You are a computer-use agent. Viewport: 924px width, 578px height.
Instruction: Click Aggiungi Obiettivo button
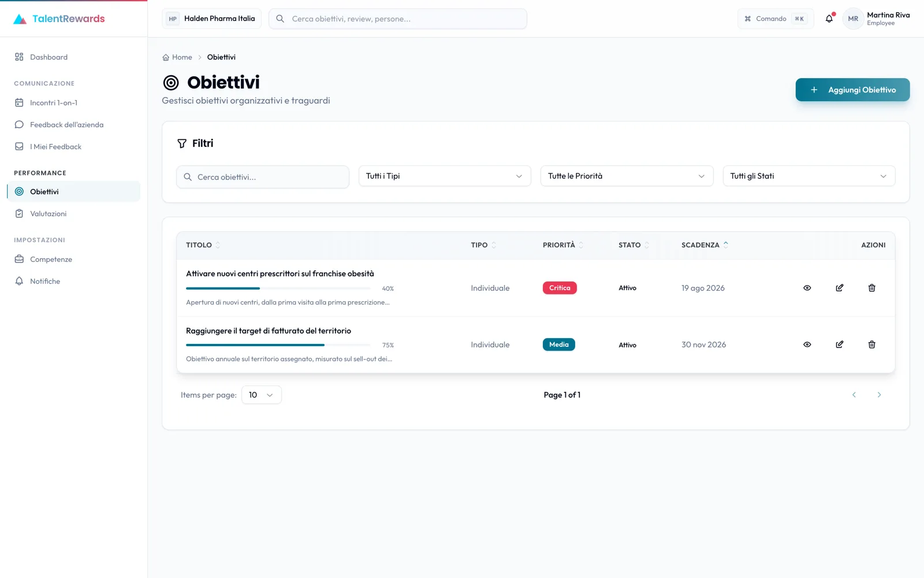(x=852, y=90)
